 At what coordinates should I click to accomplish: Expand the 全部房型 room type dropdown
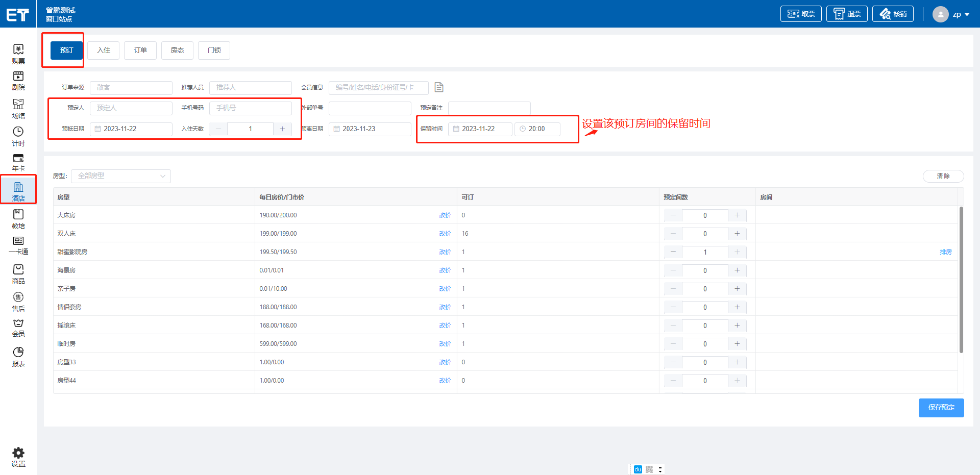121,176
